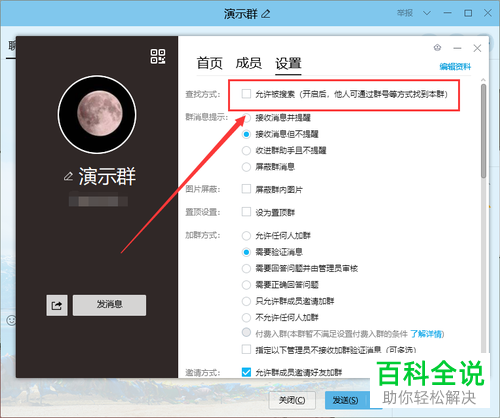Maximize the 演示群 chat window
The image size is (500, 418).
click(x=468, y=13)
